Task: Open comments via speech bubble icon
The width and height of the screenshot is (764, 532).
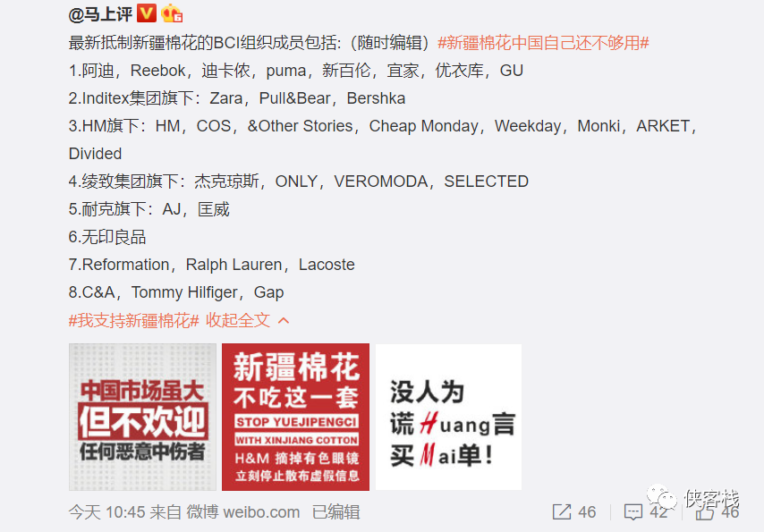Action: 632,512
